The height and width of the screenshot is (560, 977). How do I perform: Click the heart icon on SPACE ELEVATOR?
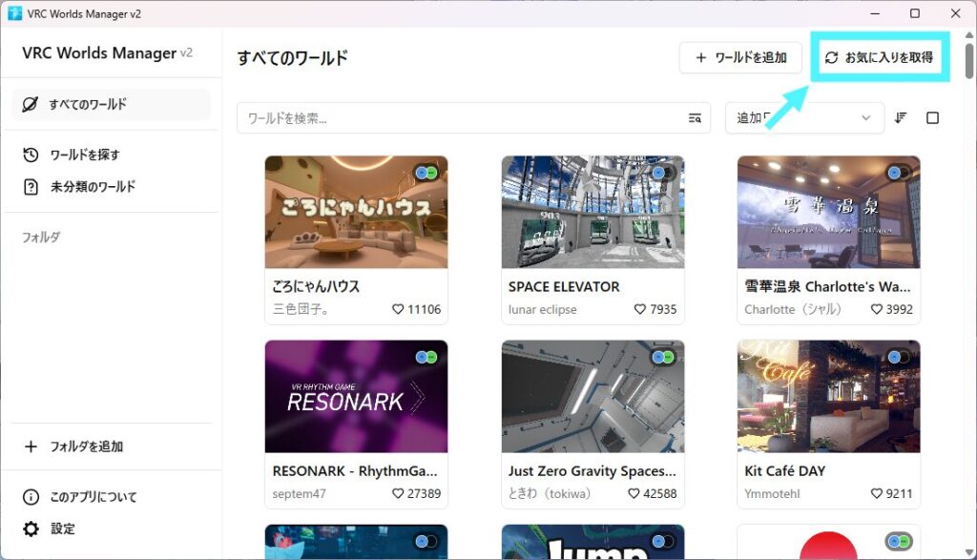coord(640,310)
